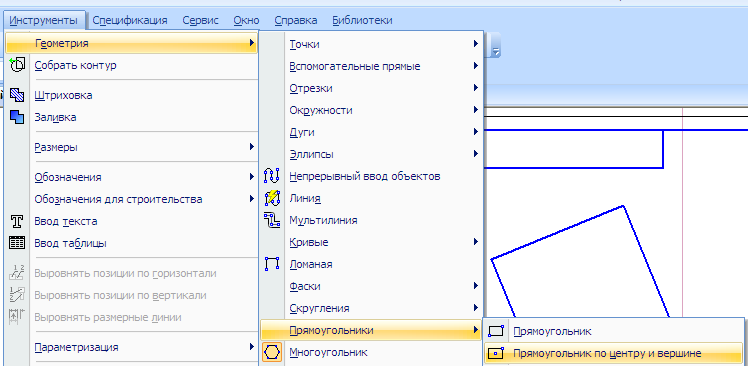The image size is (748, 366).
Task: Expand the Вспомогательные прямые submenu arrow
Action: [476, 66]
